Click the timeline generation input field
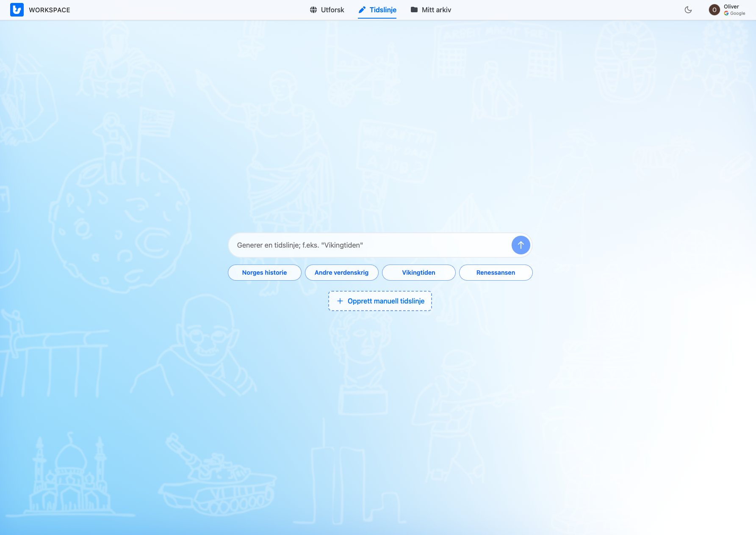 pyautogui.click(x=373, y=245)
